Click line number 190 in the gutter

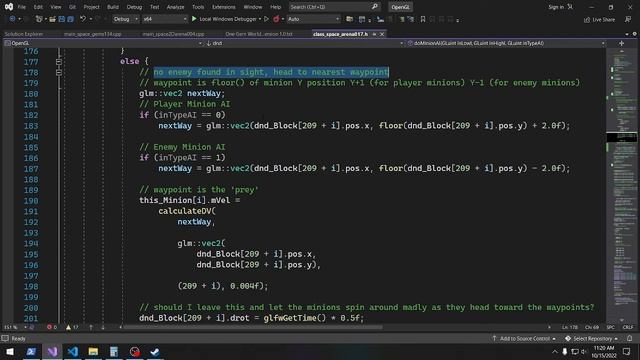pyautogui.click(x=31, y=201)
